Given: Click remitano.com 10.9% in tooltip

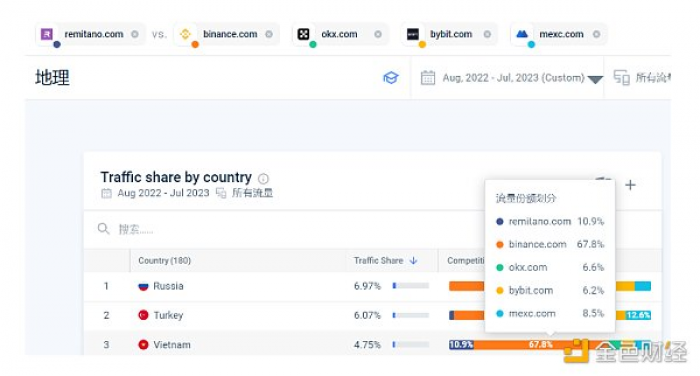Looking at the screenshot, I should click(x=550, y=221).
